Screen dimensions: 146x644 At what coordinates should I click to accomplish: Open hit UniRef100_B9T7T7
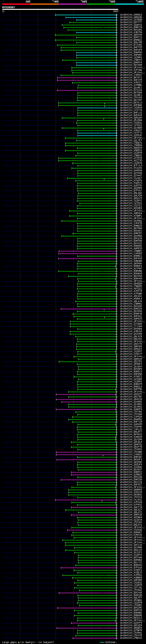[131, 22]
